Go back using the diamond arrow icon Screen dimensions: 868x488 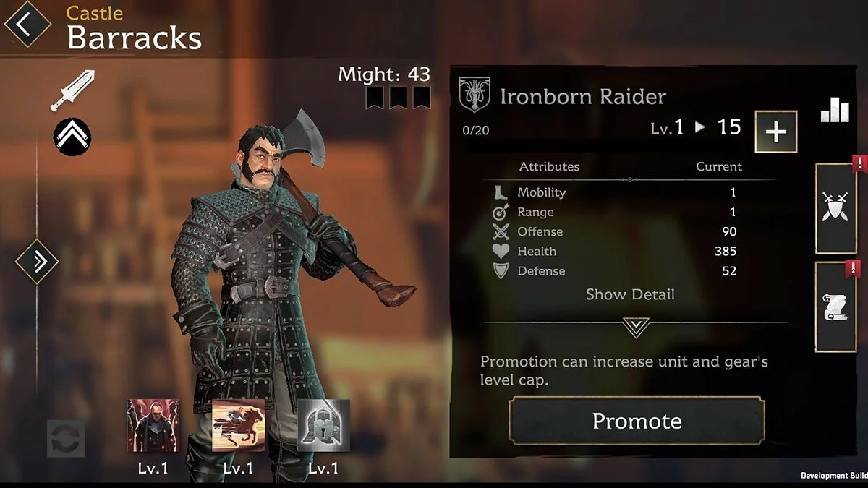pos(27,24)
